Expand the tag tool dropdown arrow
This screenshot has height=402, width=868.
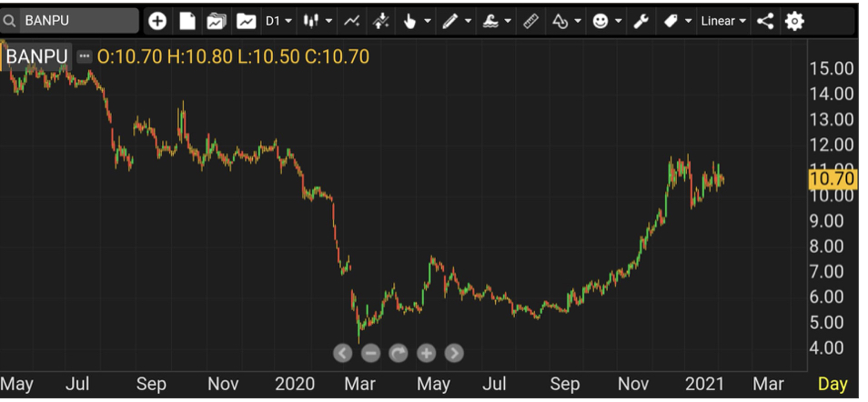click(689, 21)
